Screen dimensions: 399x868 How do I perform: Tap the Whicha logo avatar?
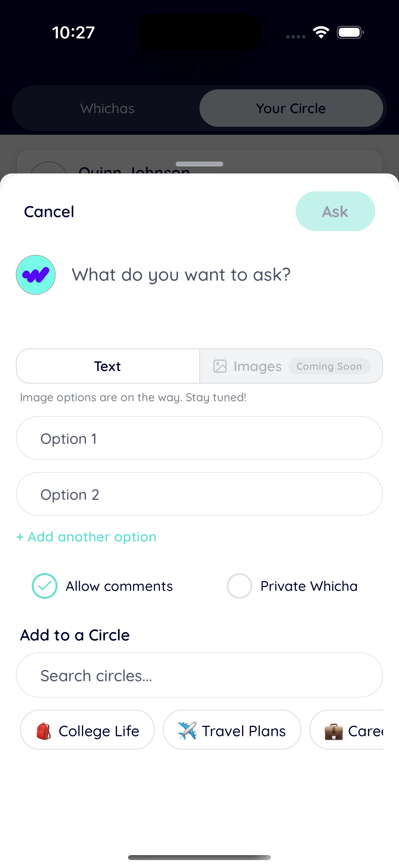point(36,275)
